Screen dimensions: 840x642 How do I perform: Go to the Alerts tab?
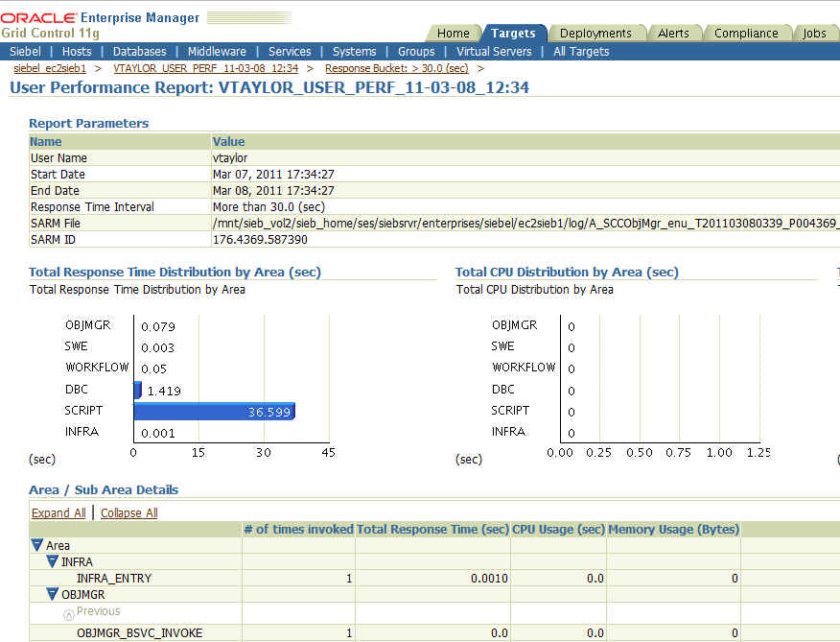point(673,34)
